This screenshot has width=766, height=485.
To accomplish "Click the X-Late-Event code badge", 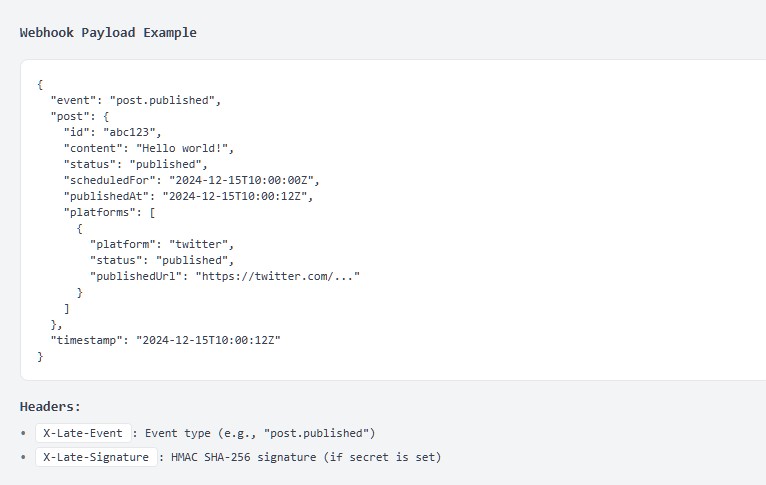I will coord(83,433).
